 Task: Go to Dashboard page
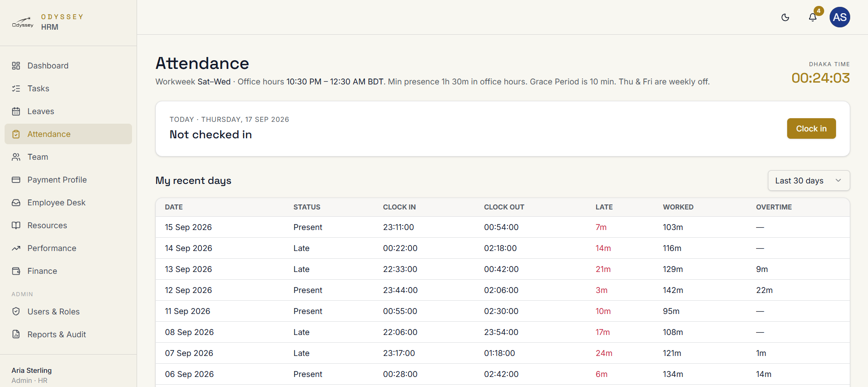69,66
